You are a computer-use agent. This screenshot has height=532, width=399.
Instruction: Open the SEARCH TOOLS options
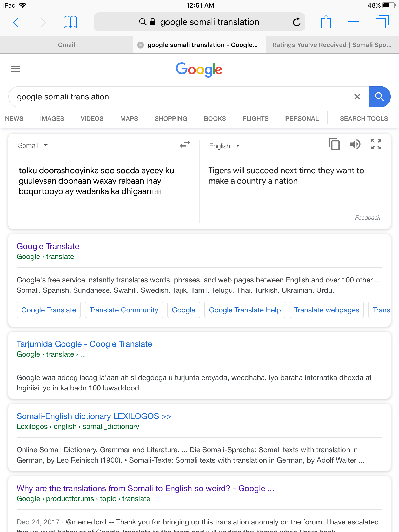364,119
